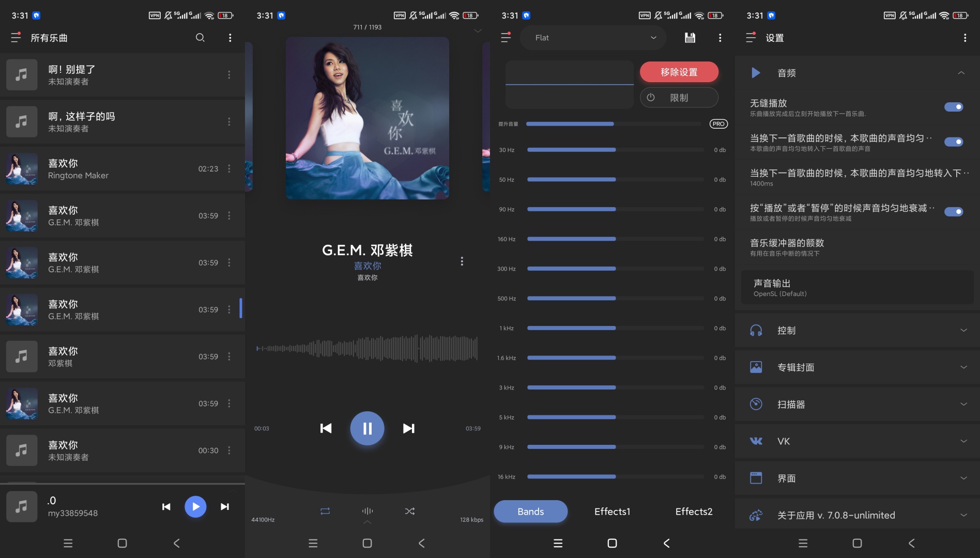
Task: Collapse the 音频 settings section
Action: pyautogui.click(x=857, y=73)
